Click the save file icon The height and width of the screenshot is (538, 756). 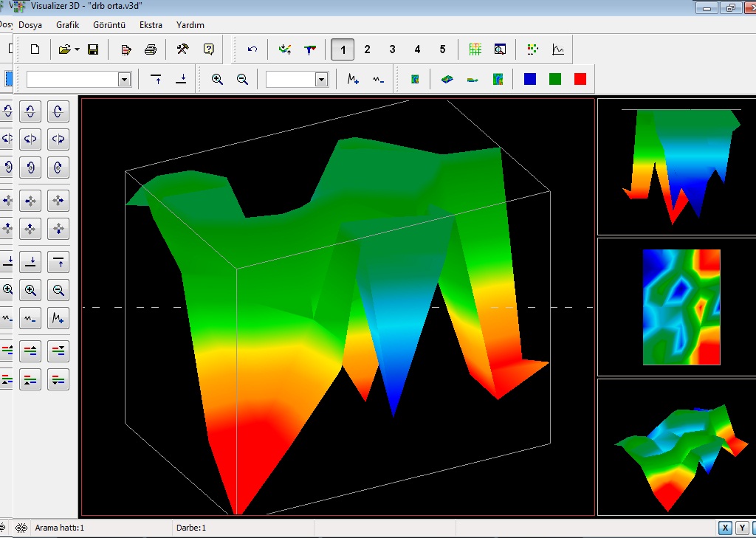click(x=93, y=49)
